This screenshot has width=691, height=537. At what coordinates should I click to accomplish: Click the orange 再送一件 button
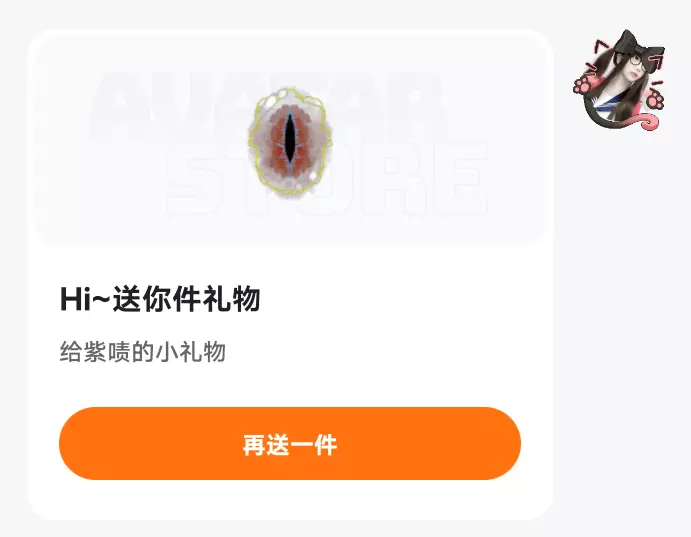coord(290,443)
